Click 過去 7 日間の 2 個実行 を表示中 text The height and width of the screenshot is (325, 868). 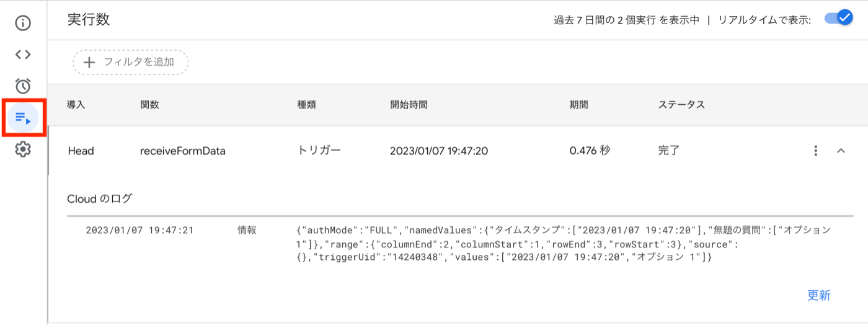[626, 20]
